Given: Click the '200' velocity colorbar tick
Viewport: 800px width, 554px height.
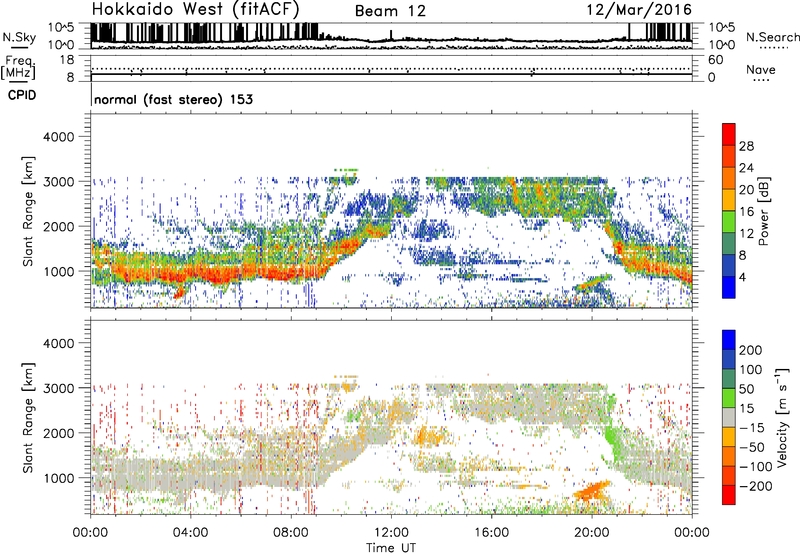Looking at the screenshot, I should click(751, 350).
